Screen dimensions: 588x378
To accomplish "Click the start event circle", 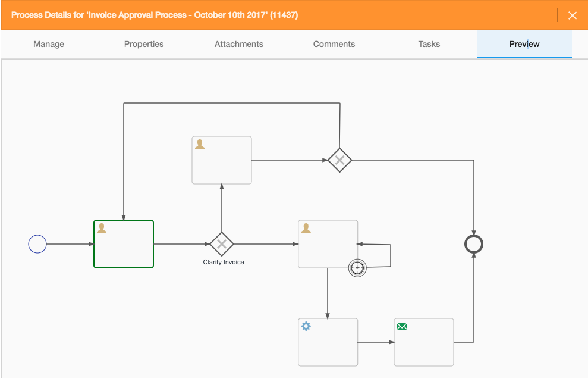I will click(37, 244).
